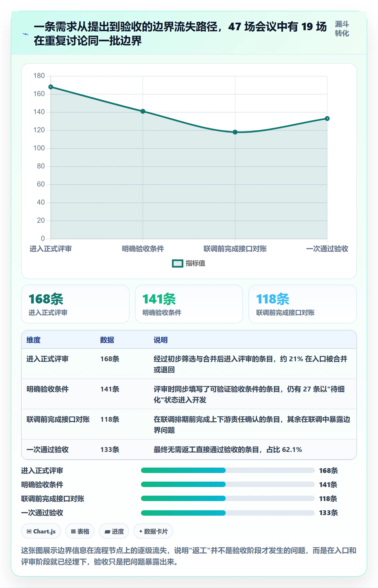Click the lightning bolt icon beside the title

pos(26,34)
